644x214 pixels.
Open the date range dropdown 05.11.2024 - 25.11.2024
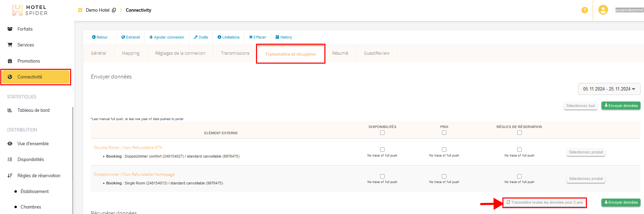[609, 89]
